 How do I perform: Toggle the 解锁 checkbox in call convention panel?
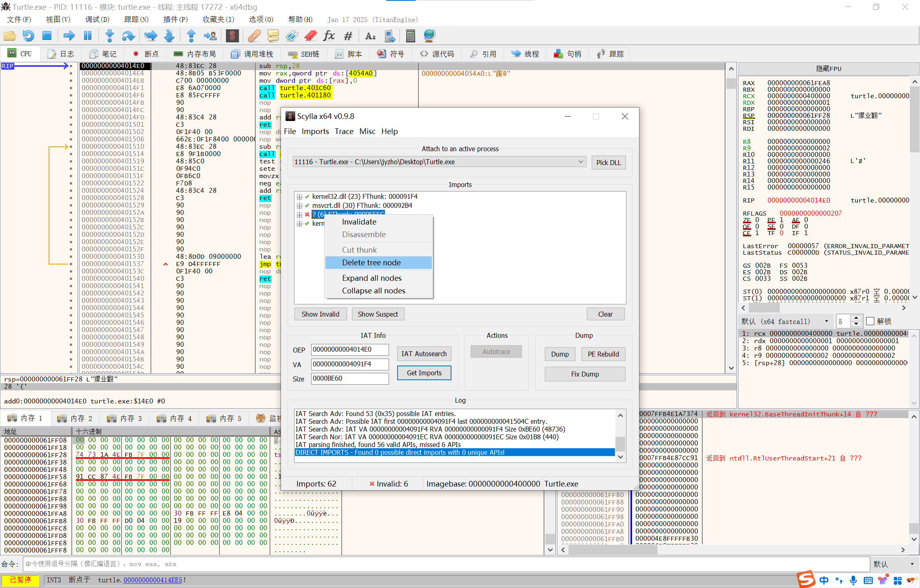(x=870, y=321)
